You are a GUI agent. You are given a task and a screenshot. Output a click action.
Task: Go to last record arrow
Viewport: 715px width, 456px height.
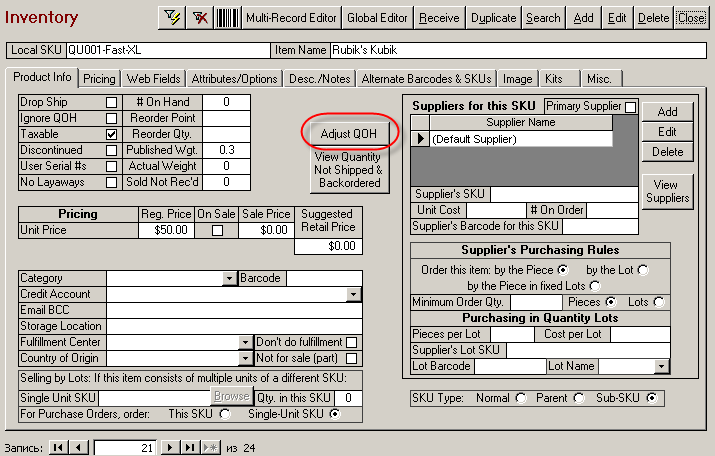pos(190,447)
